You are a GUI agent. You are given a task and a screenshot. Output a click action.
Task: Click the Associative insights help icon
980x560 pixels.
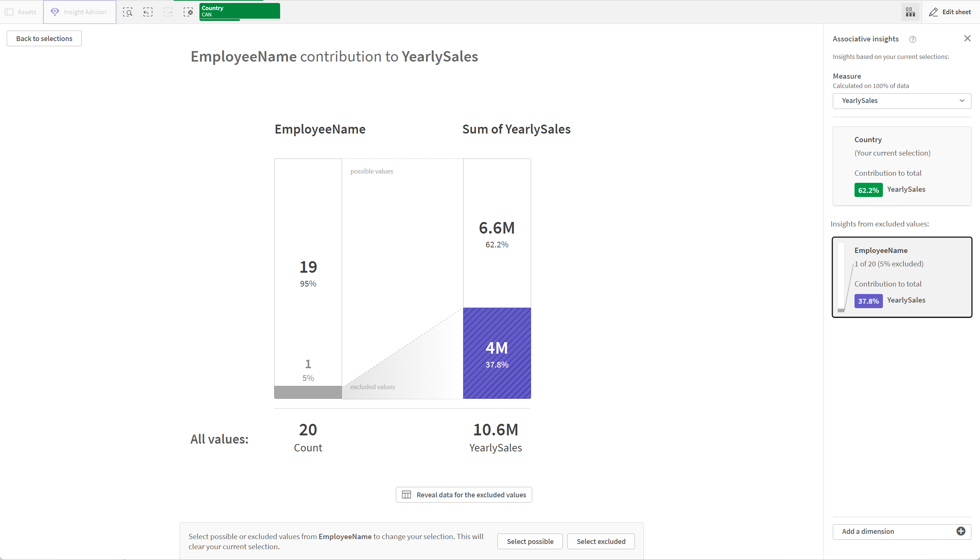pos(913,38)
